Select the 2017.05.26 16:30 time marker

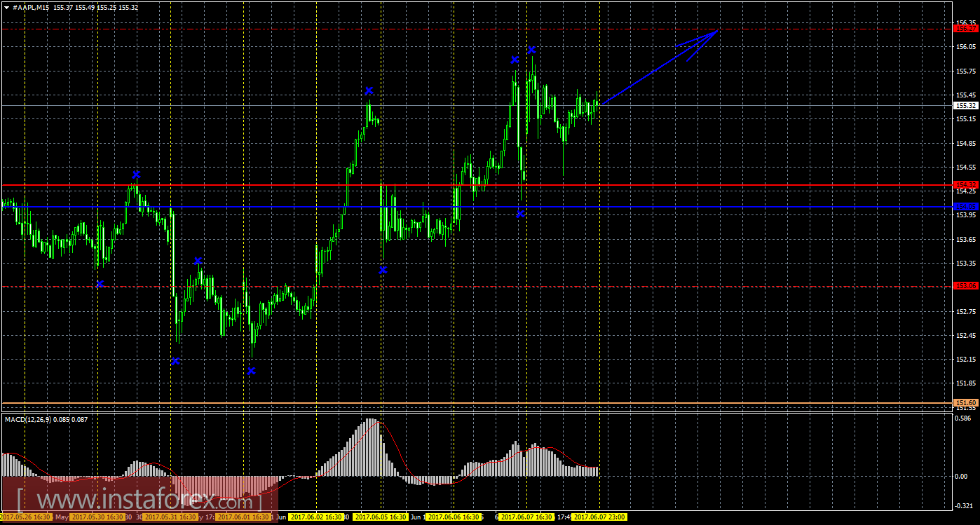[26, 517]
